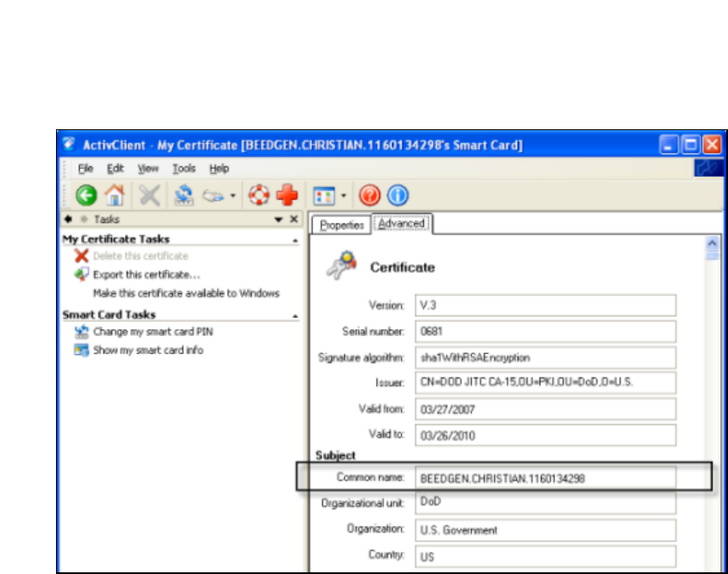Click Change my smart card PIN link
728x574 pixels.
point(152,332)
